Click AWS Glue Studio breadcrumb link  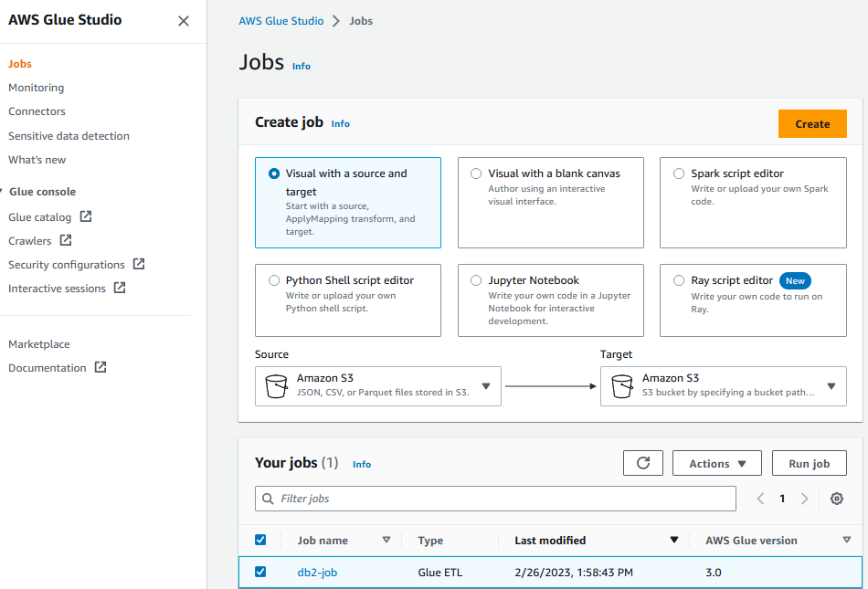(281, 21)
